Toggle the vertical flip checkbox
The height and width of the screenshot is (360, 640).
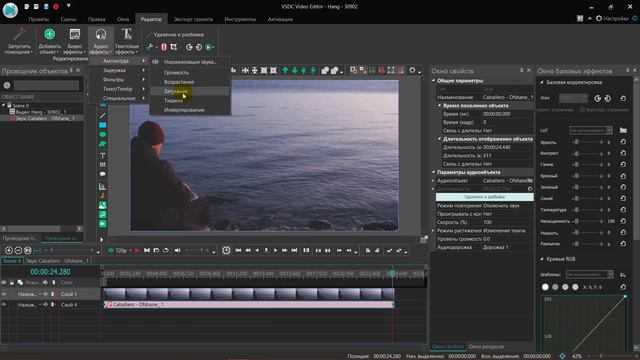(582, 110)
